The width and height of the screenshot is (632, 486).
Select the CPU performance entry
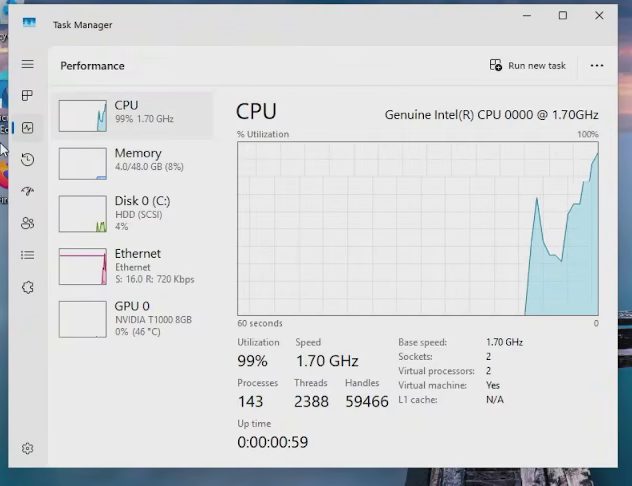[x=133, y=116]
